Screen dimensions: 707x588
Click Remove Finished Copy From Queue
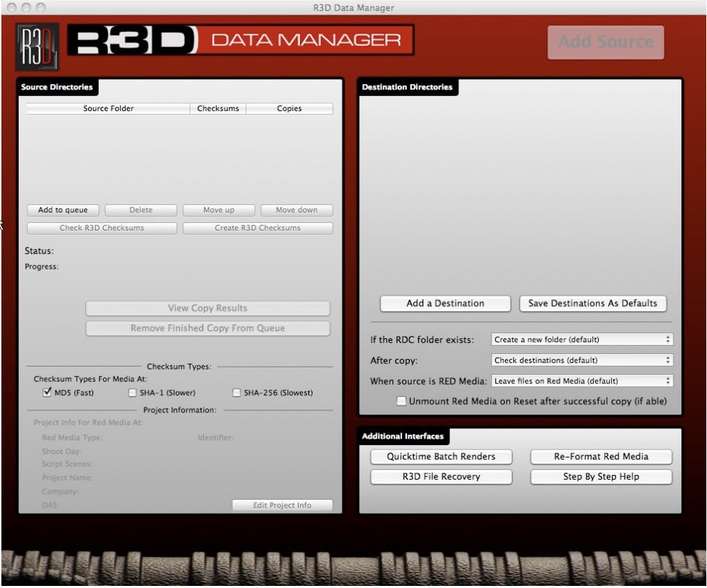pos(208,328)
